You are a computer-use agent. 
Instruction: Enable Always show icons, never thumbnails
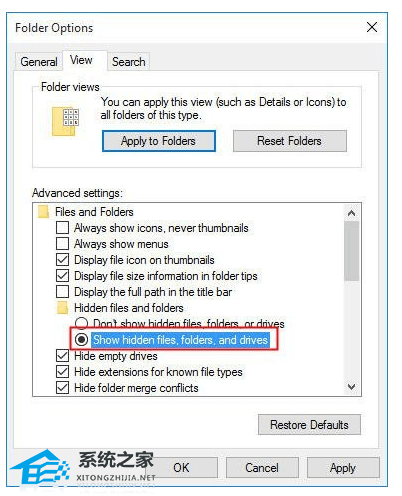[62, 228]
